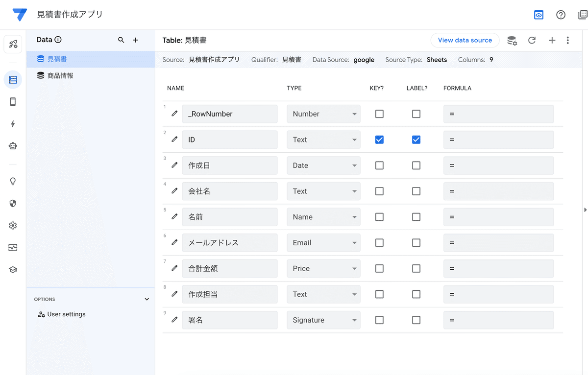
Task: Open the app preview icon
Action: click(539, 15)
